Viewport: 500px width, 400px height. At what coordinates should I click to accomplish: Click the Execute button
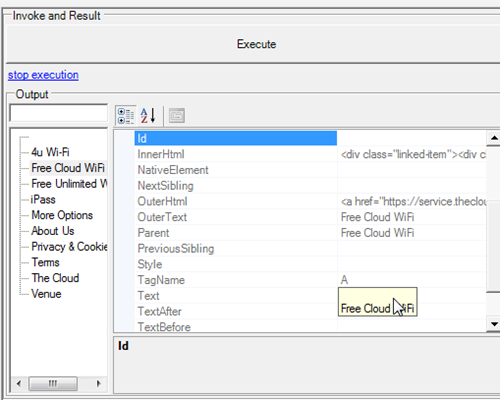pos(256,44)
